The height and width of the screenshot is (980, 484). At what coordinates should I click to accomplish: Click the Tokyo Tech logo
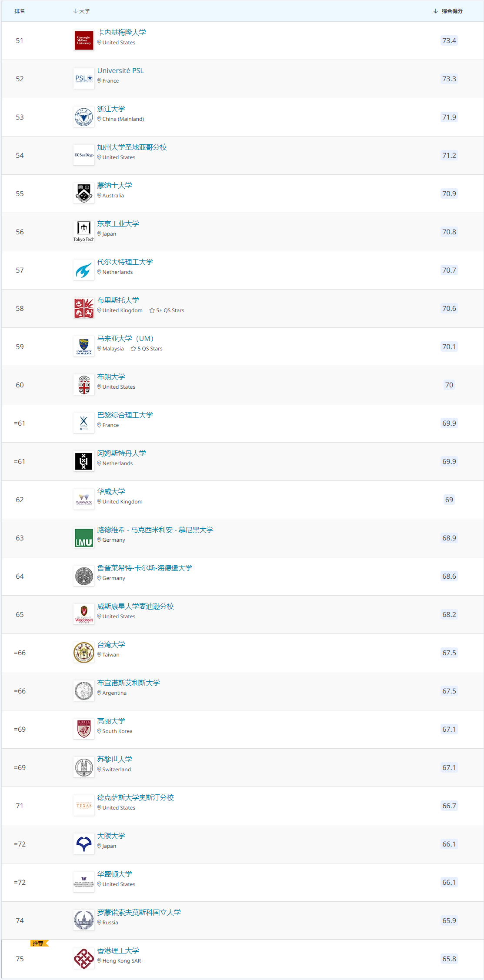[84, 232]
